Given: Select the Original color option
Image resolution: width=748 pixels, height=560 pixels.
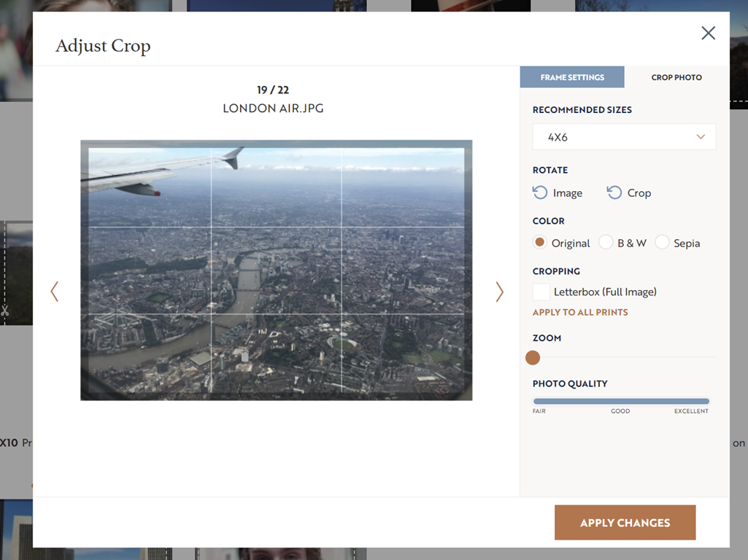Looking at the screenshot, I should point(540,243).
